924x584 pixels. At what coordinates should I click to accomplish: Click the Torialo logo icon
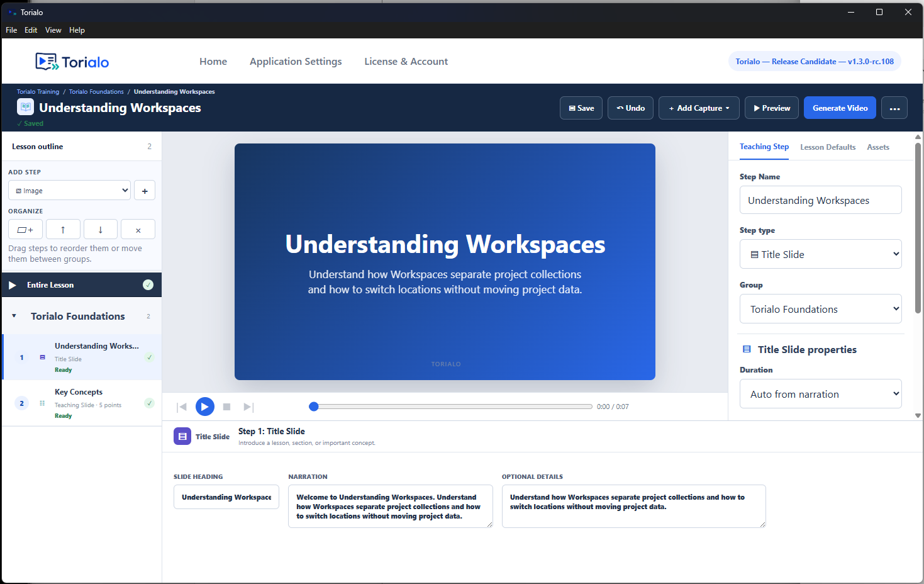[47, 62]
